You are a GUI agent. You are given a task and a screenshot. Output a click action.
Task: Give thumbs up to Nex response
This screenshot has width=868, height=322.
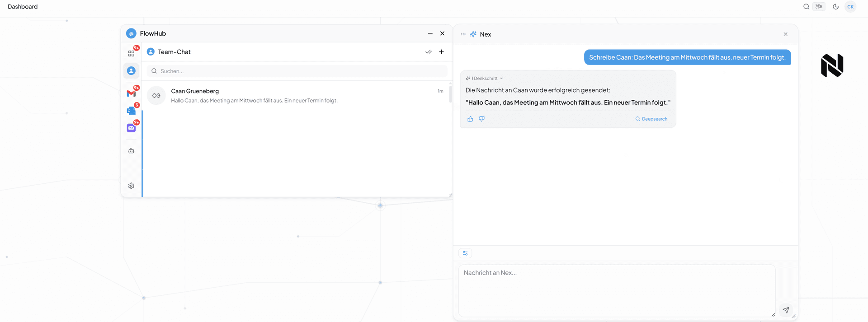470,119
